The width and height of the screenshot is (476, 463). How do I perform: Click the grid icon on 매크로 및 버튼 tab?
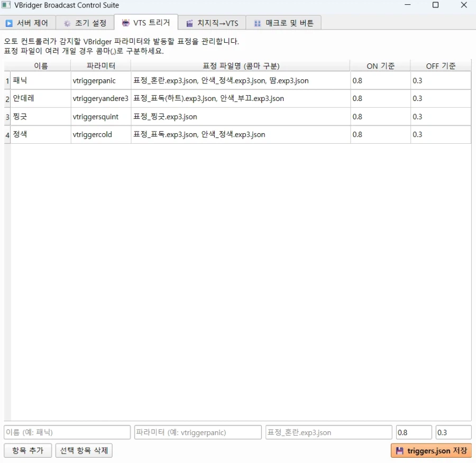coord(257,23)
